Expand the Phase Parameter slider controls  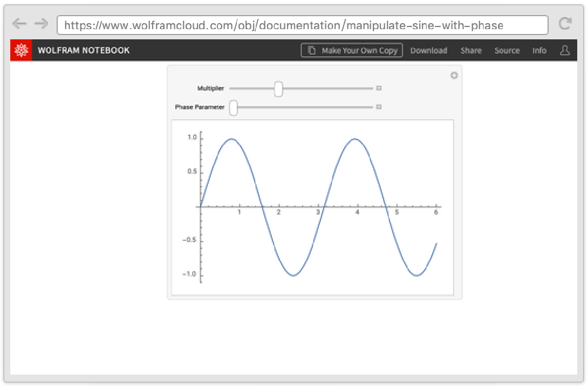pyautogui.click(x=379, y=107)
